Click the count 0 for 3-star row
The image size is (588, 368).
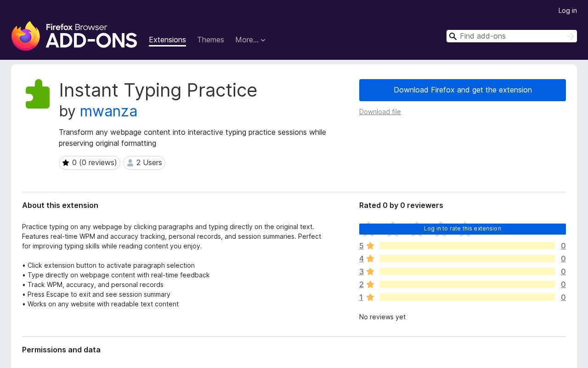pyautogui.click(x=563, y=271)
